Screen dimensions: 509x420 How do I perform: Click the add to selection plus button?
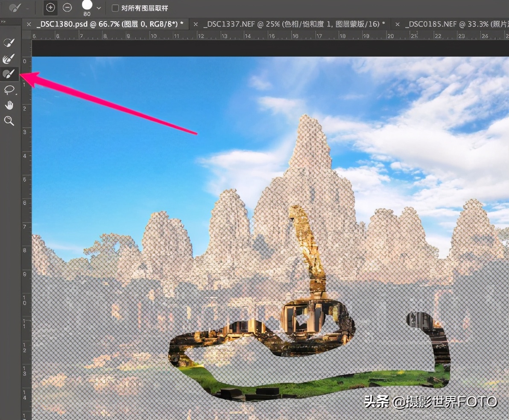(50, 7)
